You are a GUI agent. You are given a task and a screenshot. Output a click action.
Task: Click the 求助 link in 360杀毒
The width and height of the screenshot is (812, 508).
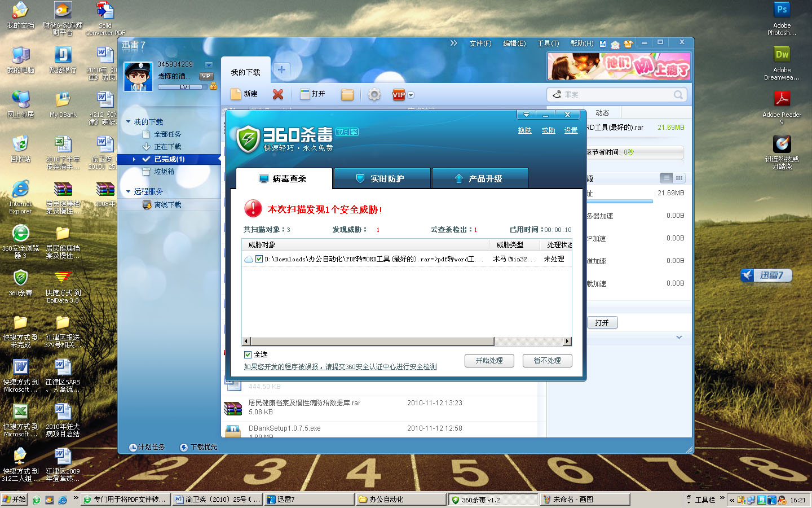click(x=549, y=130)
